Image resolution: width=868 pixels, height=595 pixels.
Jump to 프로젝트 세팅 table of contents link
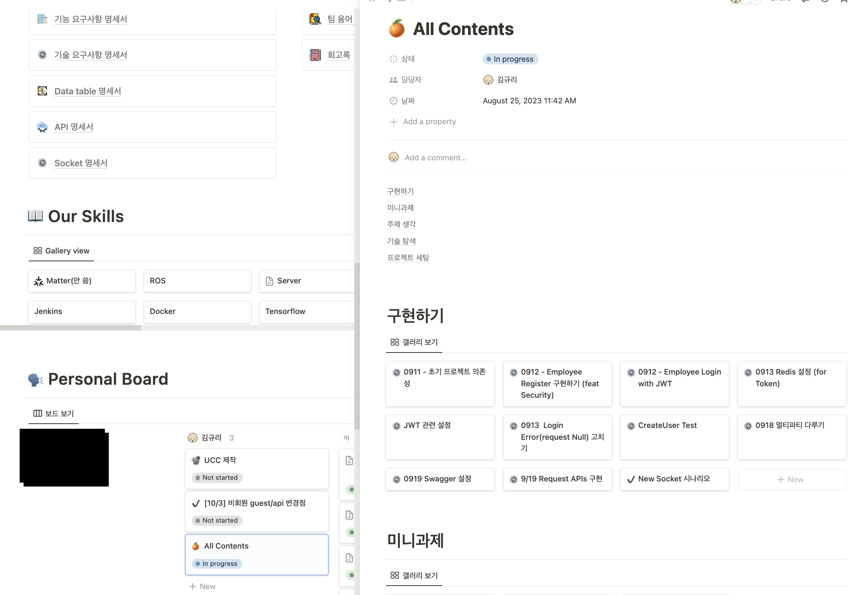click(x=408, y=258)
